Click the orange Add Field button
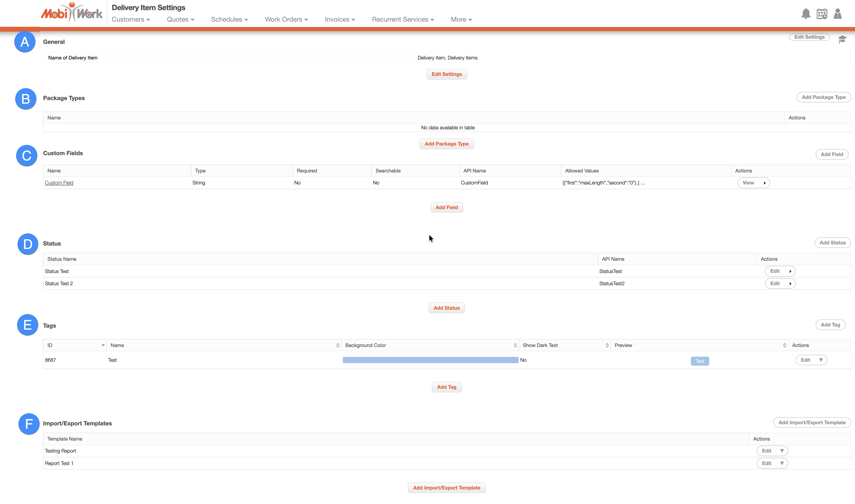855x504 pixels. 446,207
